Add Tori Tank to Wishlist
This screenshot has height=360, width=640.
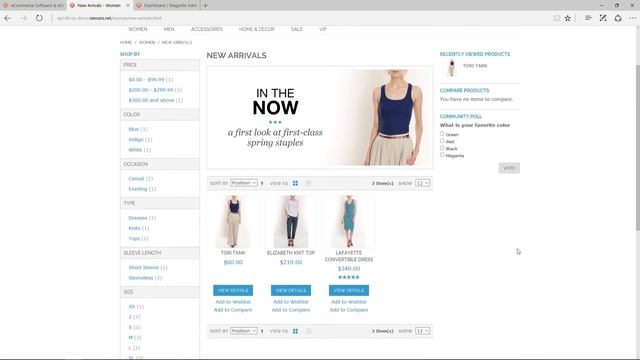pos(233,302)
